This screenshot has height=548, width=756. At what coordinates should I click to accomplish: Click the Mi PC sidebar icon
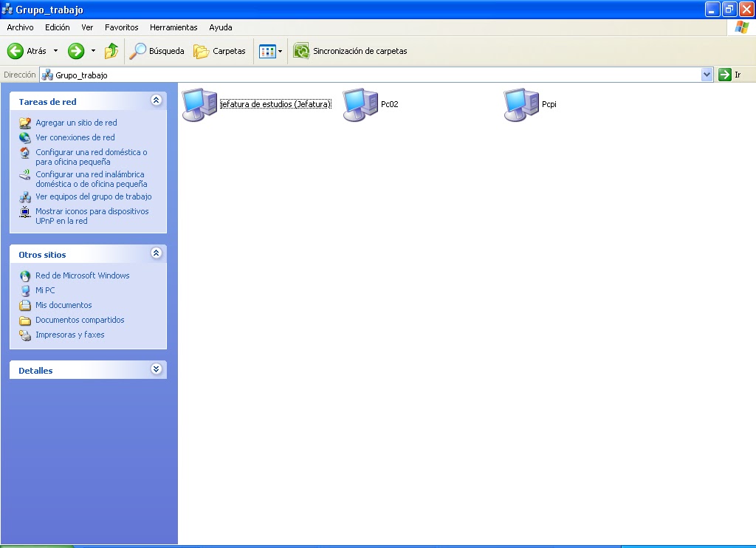[x=25, y=290]
